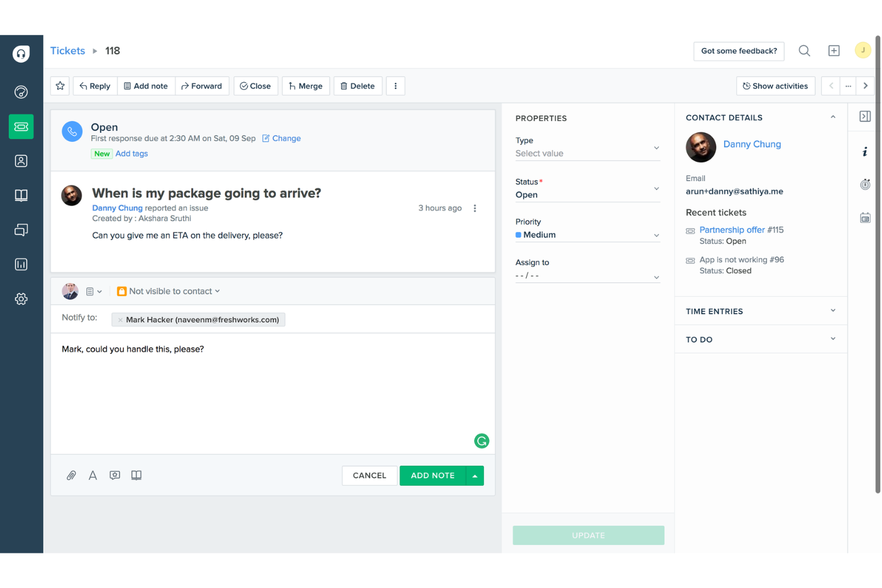Start the time tracking timer icon
The height and width of the screenshot is (588, 882).
(x=865, y=184)
